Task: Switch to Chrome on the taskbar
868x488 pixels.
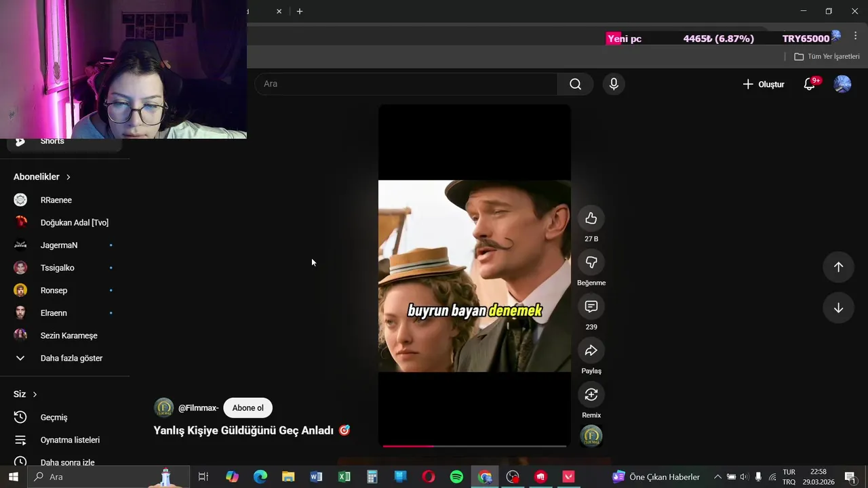Action: 485,477
